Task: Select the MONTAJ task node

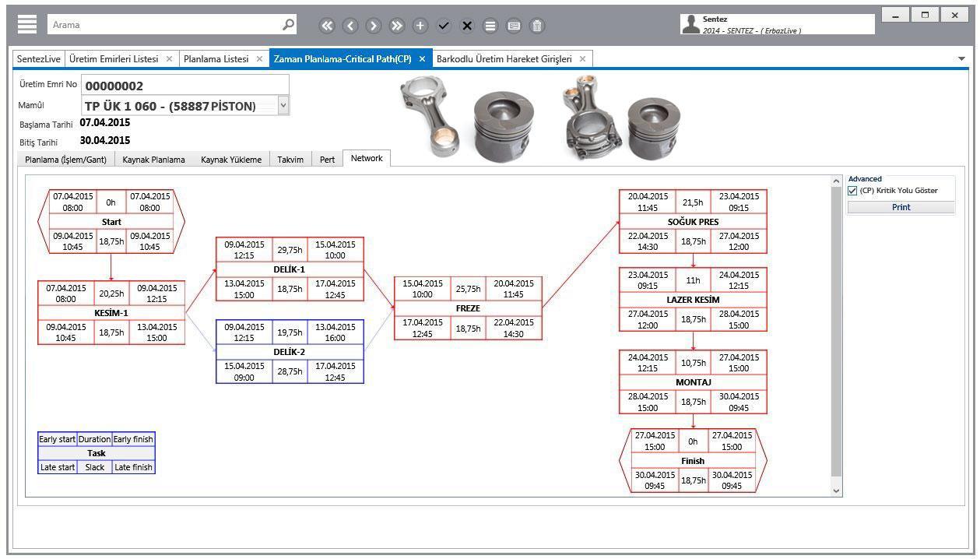Action: point(693,382)
